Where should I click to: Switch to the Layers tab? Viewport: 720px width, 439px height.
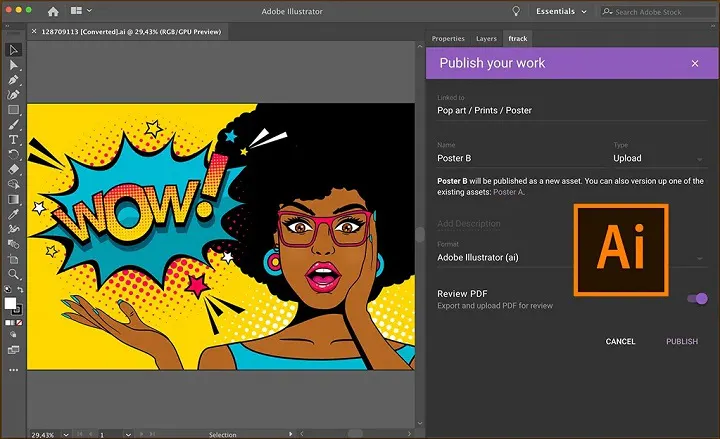point(486,39)
